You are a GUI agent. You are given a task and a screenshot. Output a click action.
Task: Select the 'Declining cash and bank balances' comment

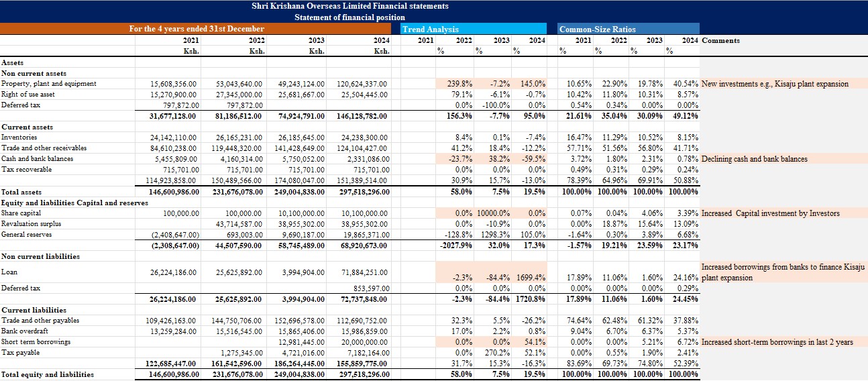[755, 159]
